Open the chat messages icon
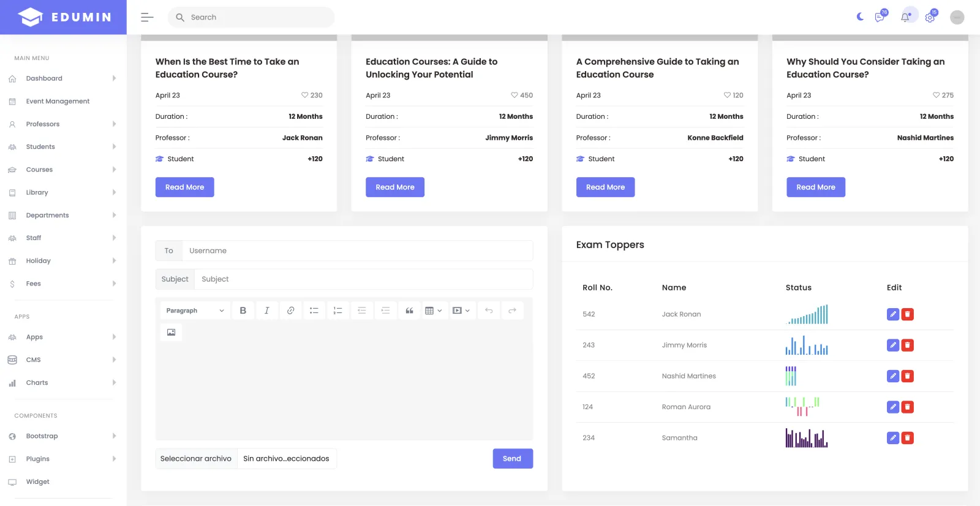 click(880, 17)
